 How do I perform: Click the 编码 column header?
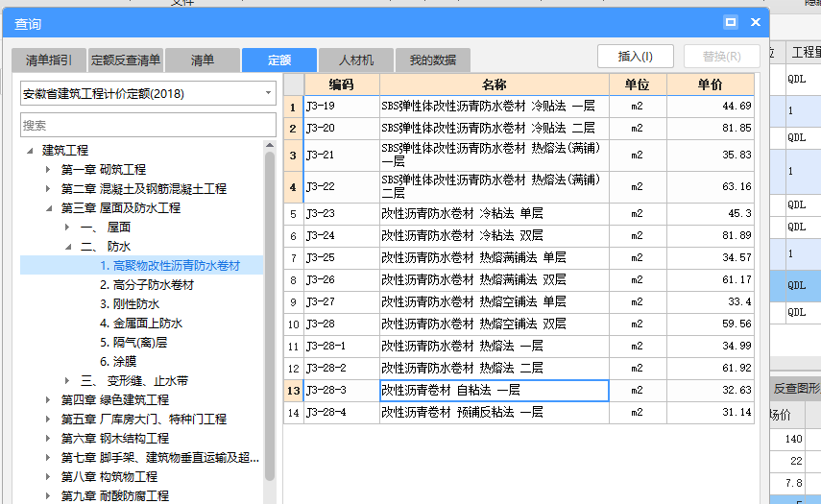click(342, 84)
